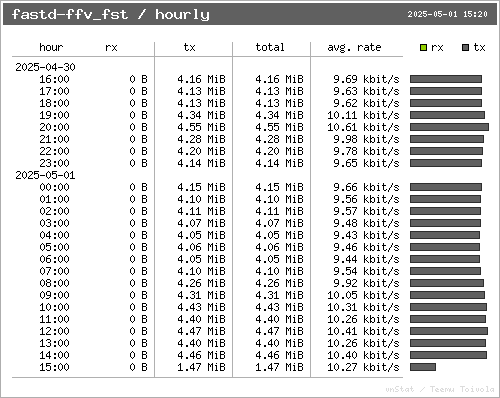
Task: Click the traffic bar for 20:00
Action: tap(449, 127)
